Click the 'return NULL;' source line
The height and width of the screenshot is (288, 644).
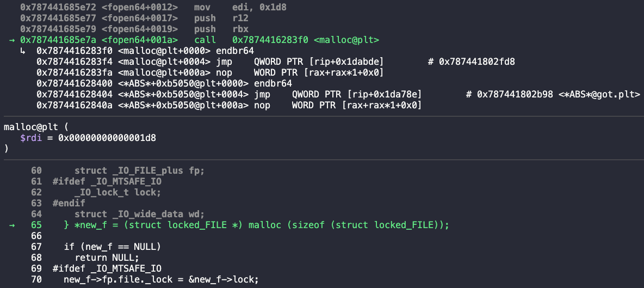tap(107, 258)
